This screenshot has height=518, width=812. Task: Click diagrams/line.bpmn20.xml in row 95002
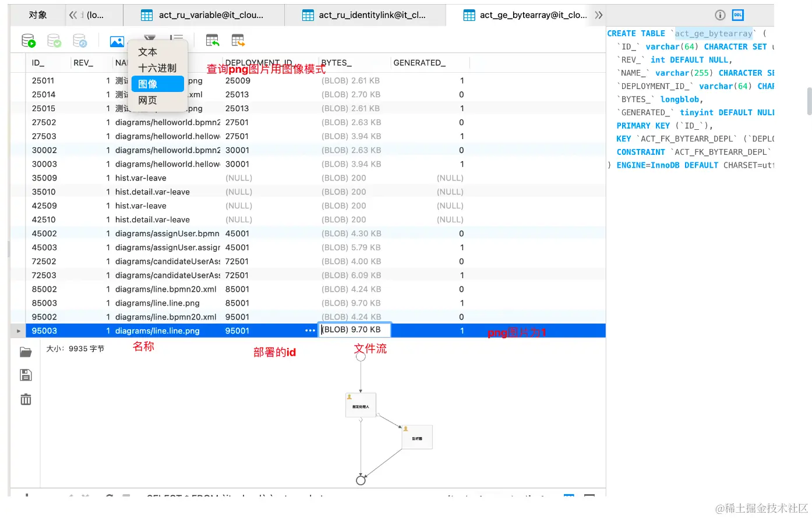166,317
